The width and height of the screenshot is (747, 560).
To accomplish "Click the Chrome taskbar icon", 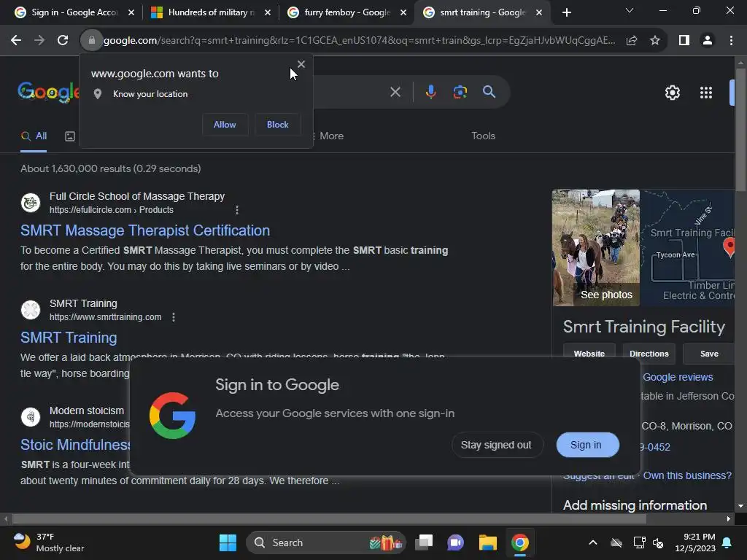I will coord(519,542).
